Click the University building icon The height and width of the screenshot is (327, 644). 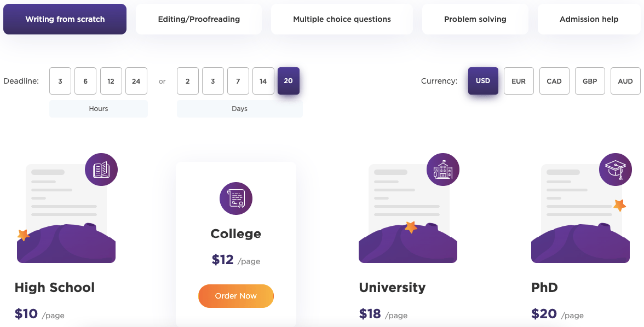tap(442, 170)
